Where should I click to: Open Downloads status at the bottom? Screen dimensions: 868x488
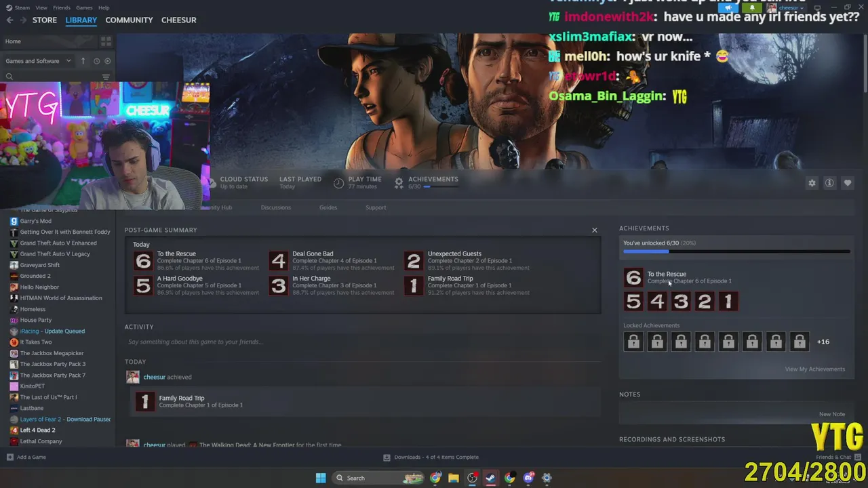click(x=431, y=457)
